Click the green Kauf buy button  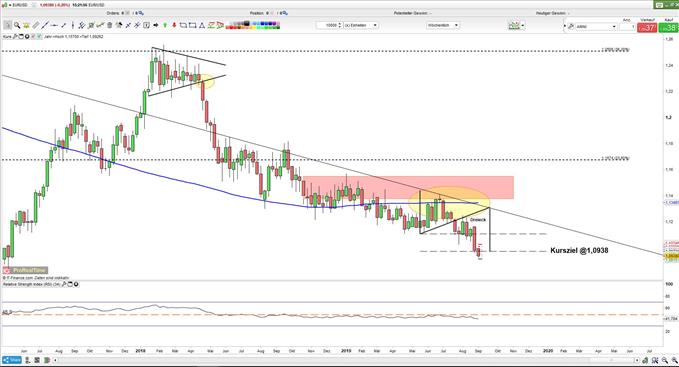tap(669, 27)
